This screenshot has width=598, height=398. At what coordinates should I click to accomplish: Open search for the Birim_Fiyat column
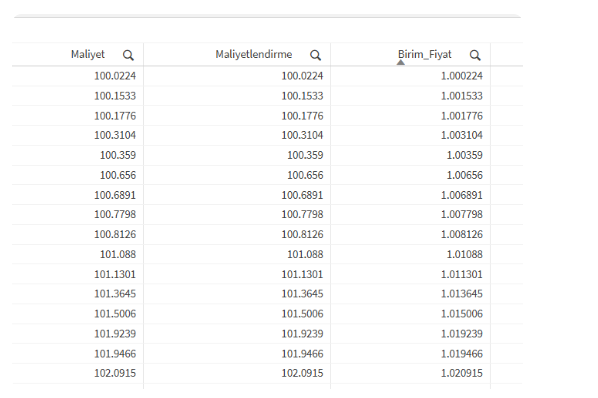[475, 56]
